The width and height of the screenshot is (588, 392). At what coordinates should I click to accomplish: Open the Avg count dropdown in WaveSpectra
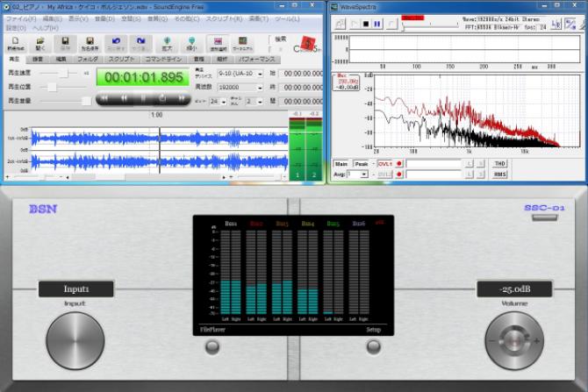365,175
